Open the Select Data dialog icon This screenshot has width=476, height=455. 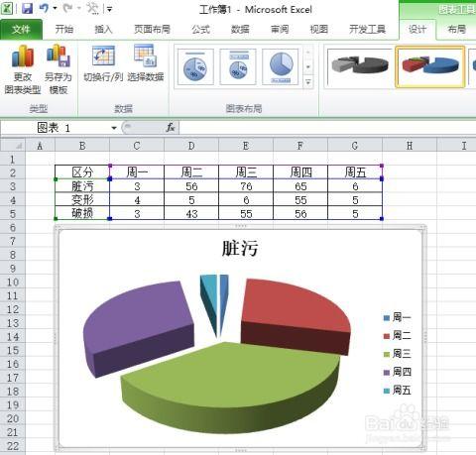[146, 56]
